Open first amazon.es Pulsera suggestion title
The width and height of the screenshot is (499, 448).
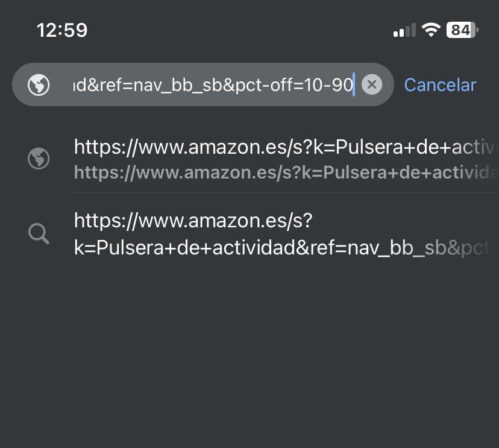tap(283, 147)
